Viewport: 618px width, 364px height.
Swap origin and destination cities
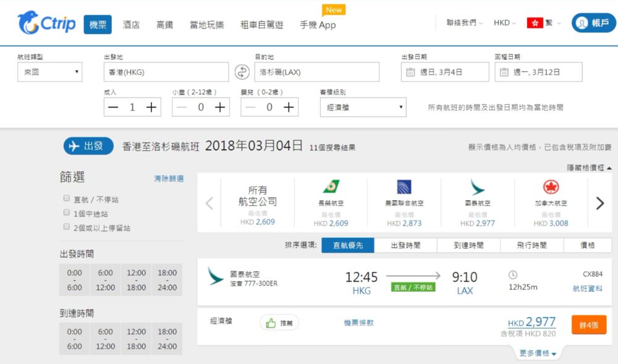point(242,72)
